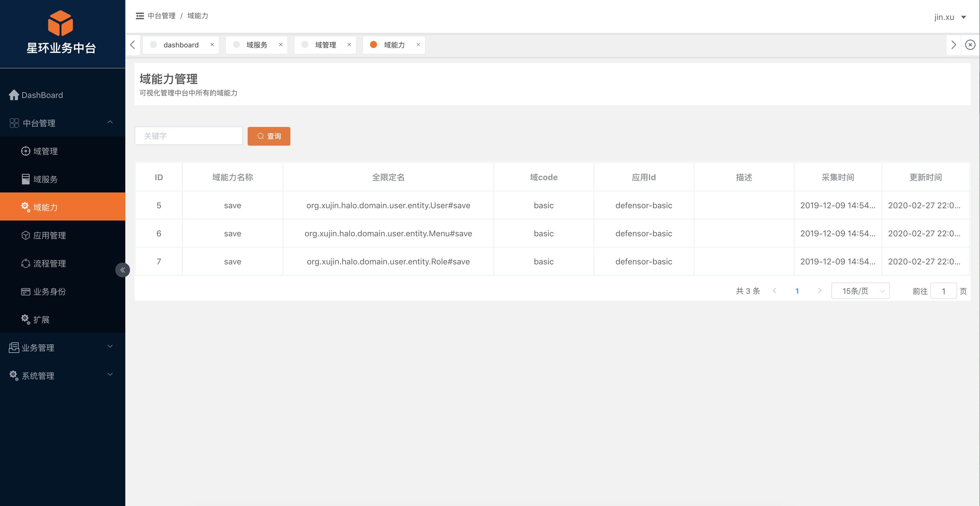
Task: Close the 域服务 tab
Action: (x=281, y=44)
